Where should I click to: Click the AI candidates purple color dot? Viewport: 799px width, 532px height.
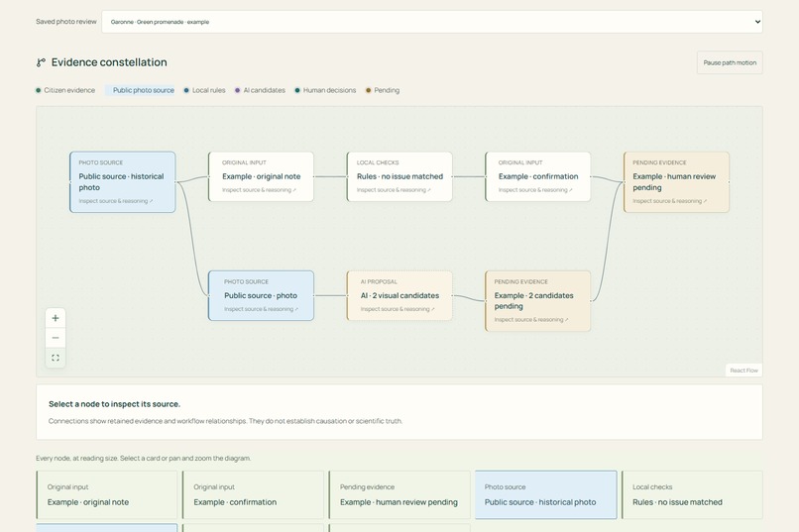coord(238,90)
